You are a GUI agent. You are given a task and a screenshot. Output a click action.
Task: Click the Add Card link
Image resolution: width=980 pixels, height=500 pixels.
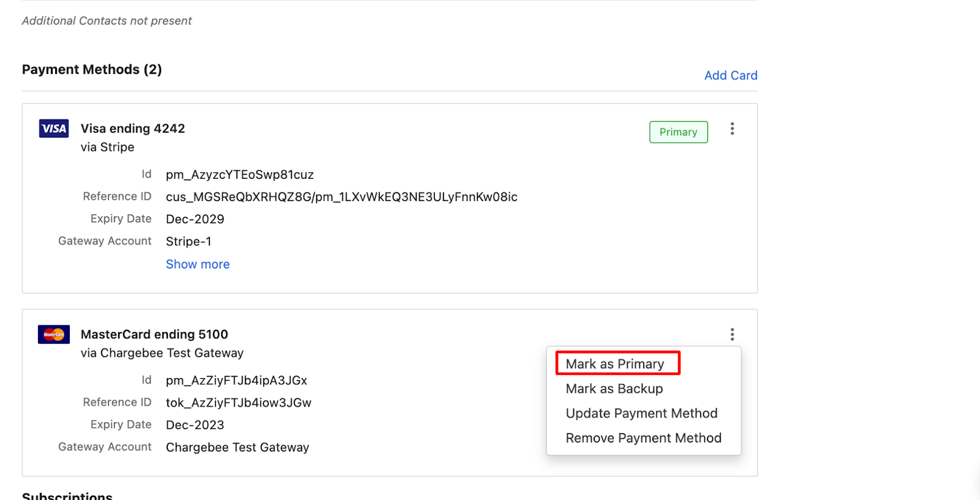point(731,75)
